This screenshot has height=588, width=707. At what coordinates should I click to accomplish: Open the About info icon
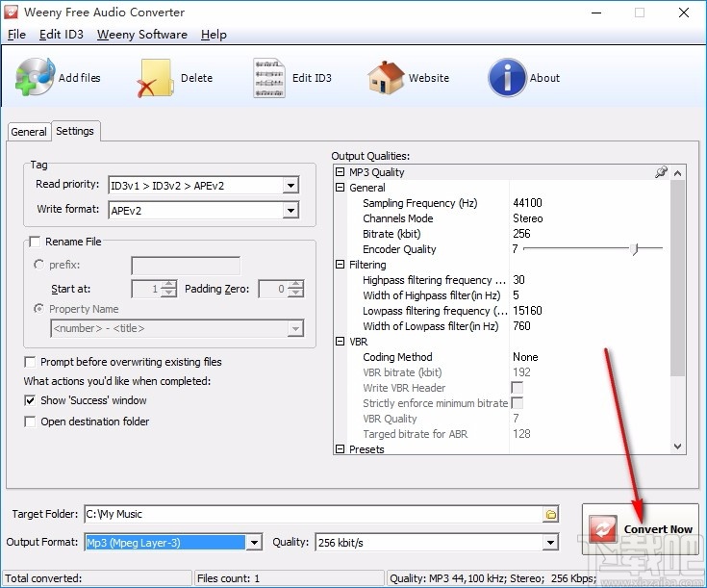point(507,78)
